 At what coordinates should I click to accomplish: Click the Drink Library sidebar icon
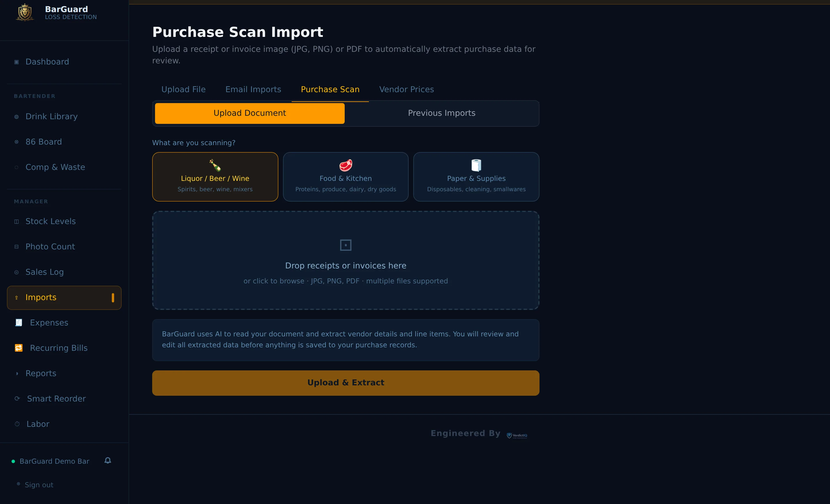[16, 117]
